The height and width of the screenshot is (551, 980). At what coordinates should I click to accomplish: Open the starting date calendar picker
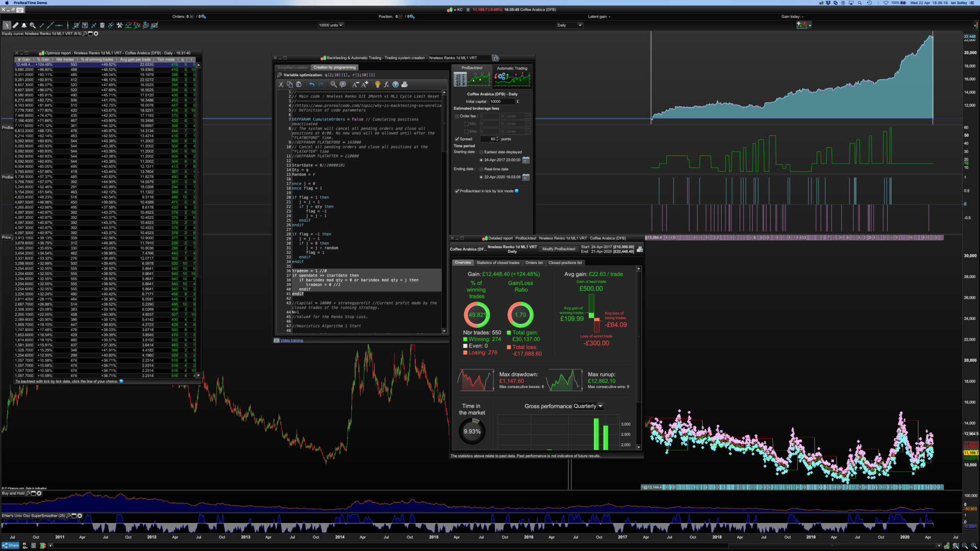[x=526, y=160]
